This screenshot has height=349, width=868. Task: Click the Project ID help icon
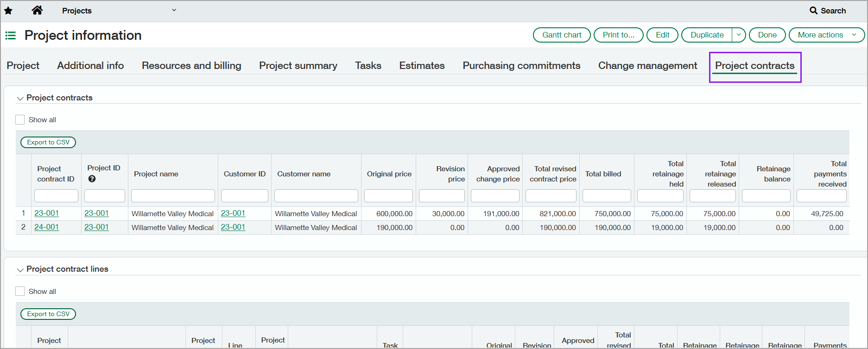tap(92, 179)
